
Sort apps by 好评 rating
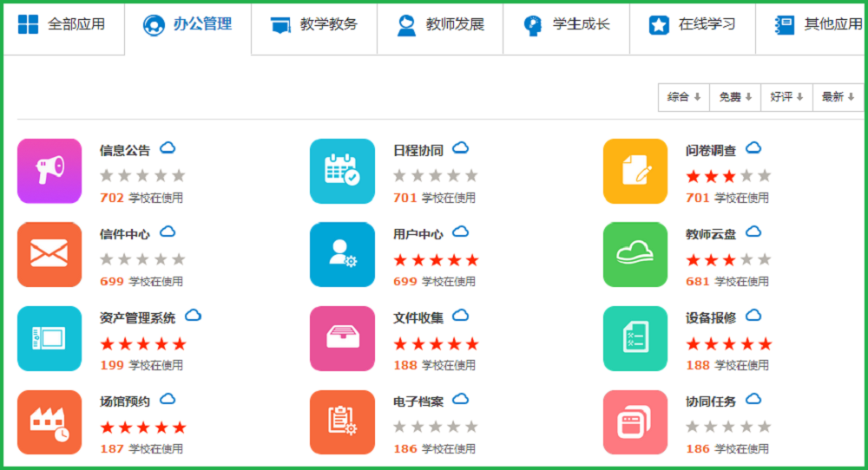pos(786,97)
